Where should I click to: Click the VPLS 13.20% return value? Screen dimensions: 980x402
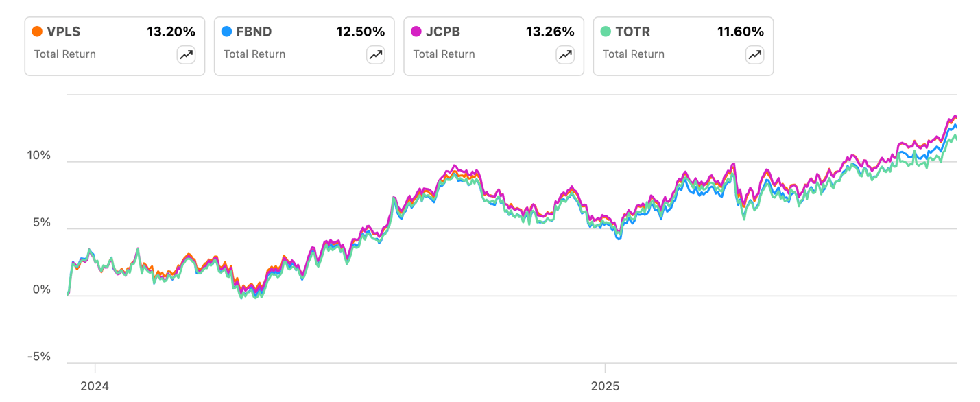(x=171, y=32)
